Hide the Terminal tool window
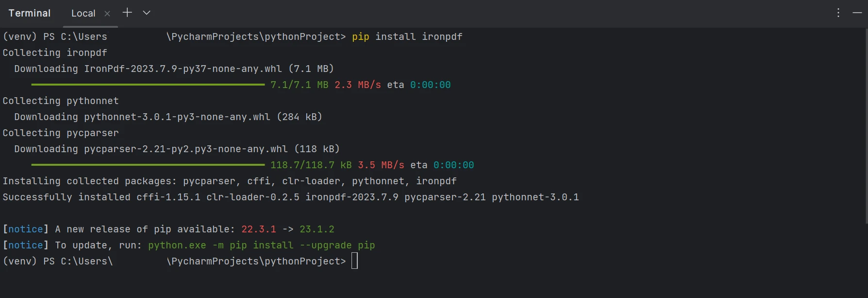The width and height of the screenshot is (868, 298). click(x=857, y=13)
